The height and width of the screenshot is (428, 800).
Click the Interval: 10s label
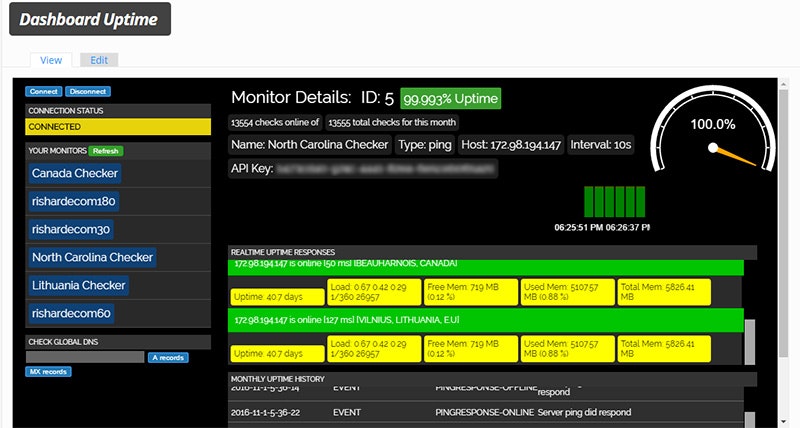pos(601,145)
